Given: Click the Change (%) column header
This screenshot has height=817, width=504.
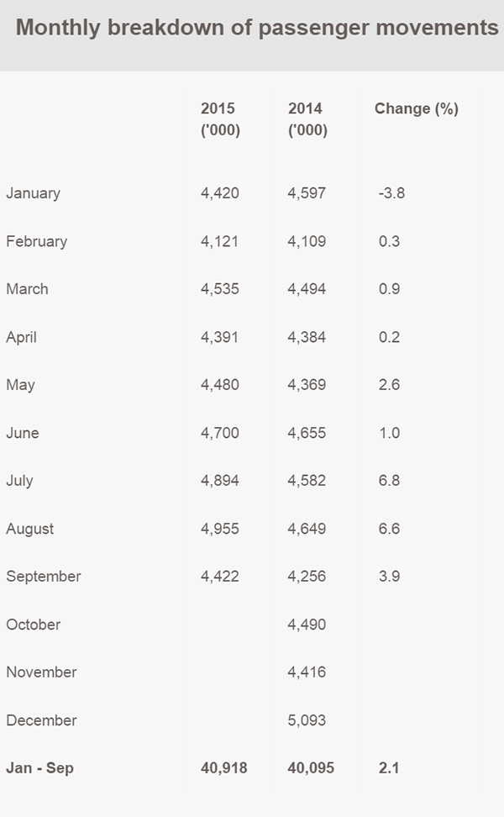Looking at the screenshot, I should pyautogui.click(x=417, y=108).
